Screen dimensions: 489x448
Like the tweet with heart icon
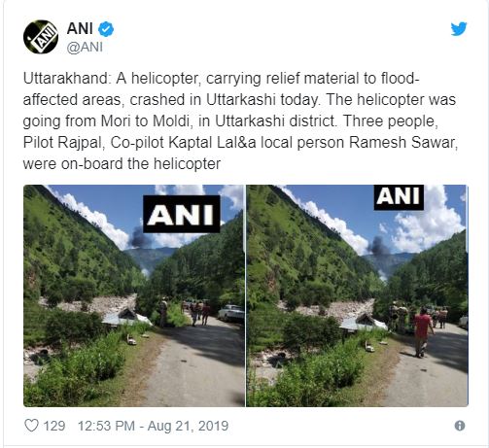32,425
